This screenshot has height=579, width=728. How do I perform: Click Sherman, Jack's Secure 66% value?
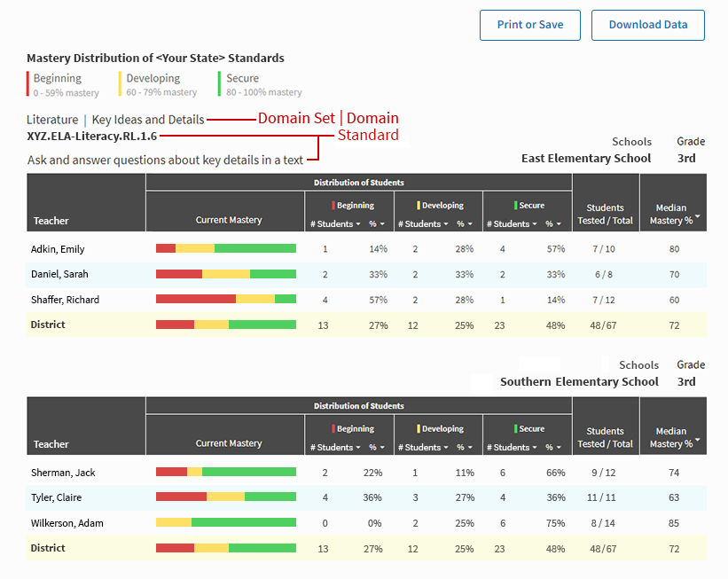point(556,473)
